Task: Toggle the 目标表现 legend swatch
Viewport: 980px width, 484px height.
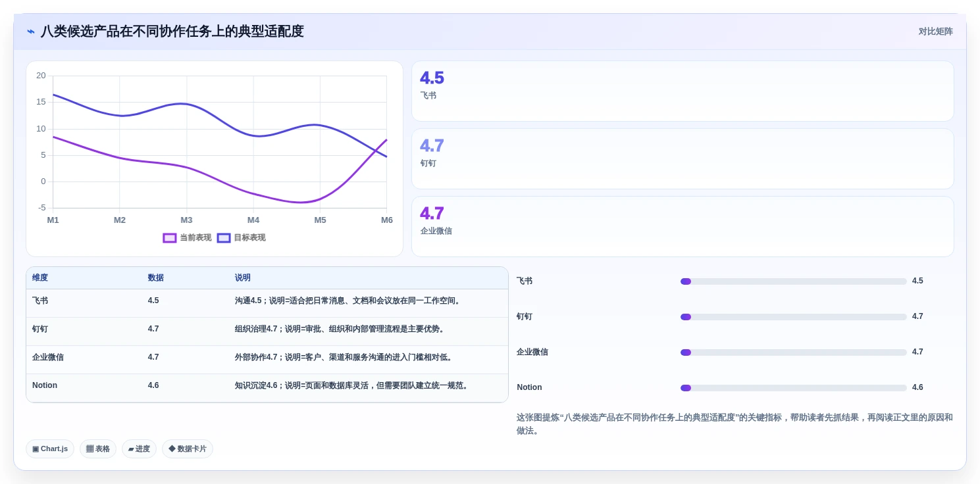Action: (x=224, y=238)
